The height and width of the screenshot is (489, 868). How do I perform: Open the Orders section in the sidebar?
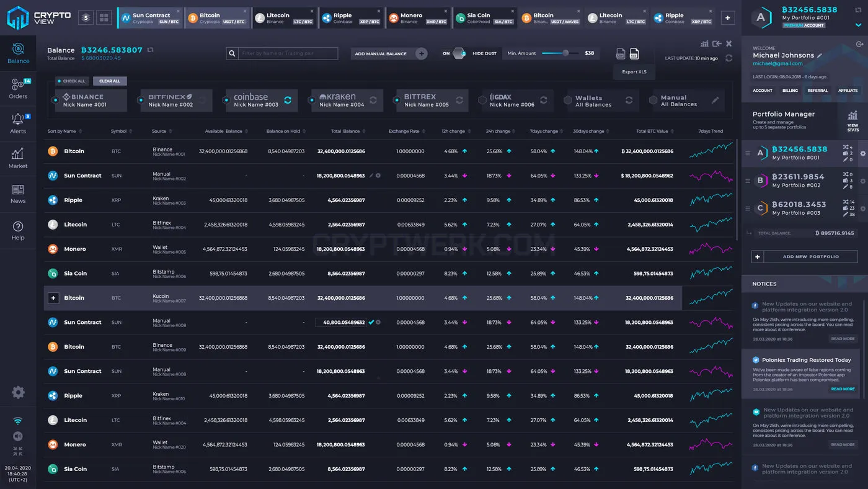click(18, 88)
